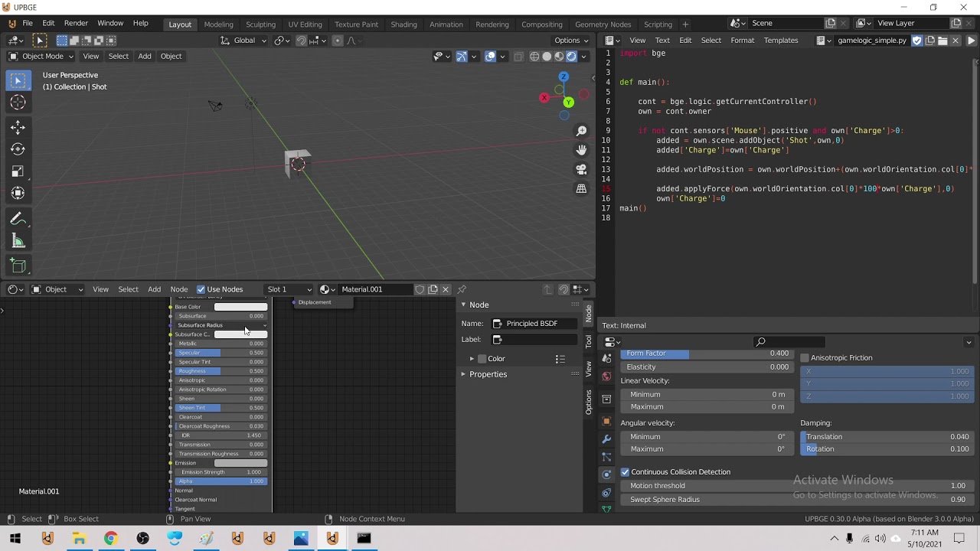
Task: Open Chrome from the Windows taskbar
Action: (x=111, y=539)
